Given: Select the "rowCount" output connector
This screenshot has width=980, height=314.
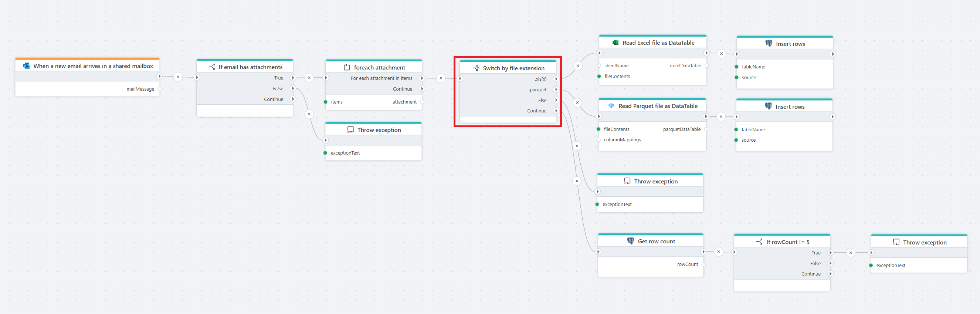Looking at the screenshot, I should 703,264.
